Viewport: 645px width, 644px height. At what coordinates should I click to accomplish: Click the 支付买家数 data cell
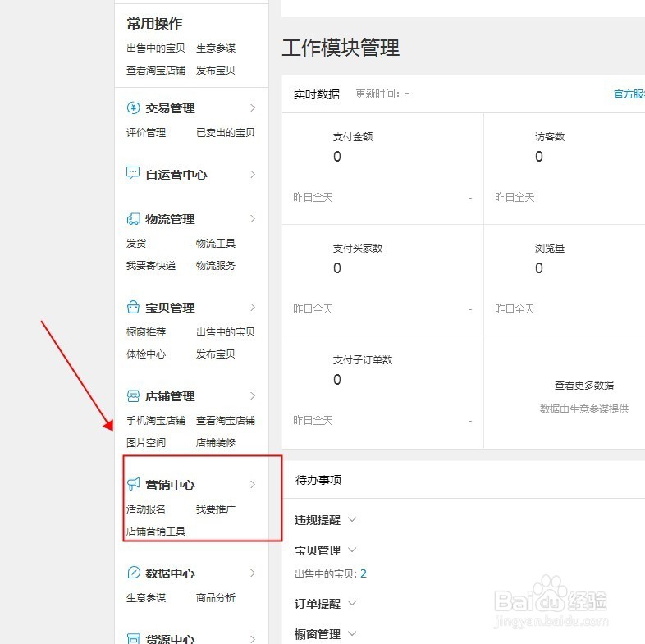(382, 280)
